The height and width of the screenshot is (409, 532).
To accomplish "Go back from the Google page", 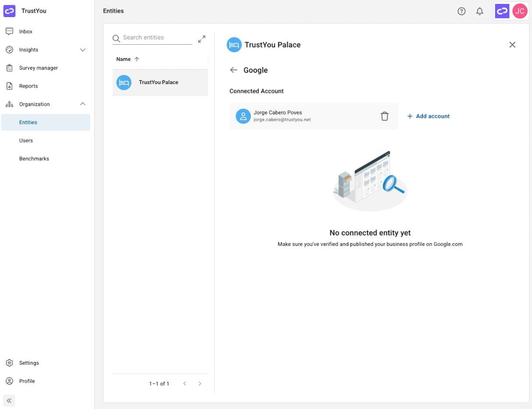I will (x=234, y=70).
